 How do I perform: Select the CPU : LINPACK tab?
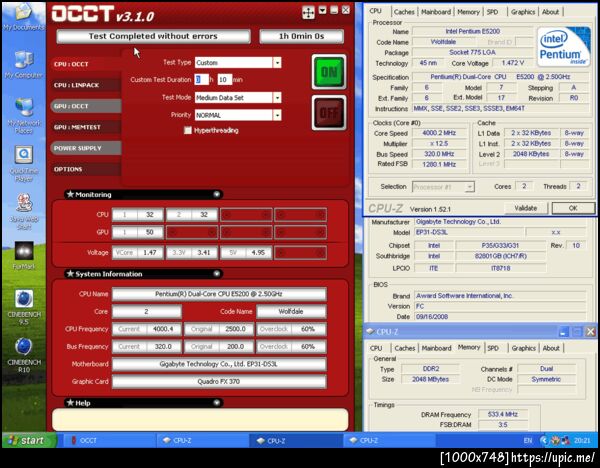click(x=86, y=85)
